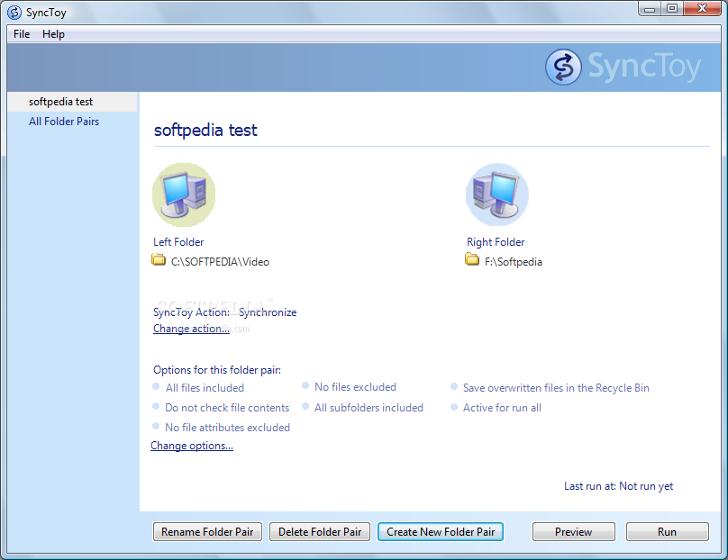Click the Left Folder computer icon

(x=184, y=194)
